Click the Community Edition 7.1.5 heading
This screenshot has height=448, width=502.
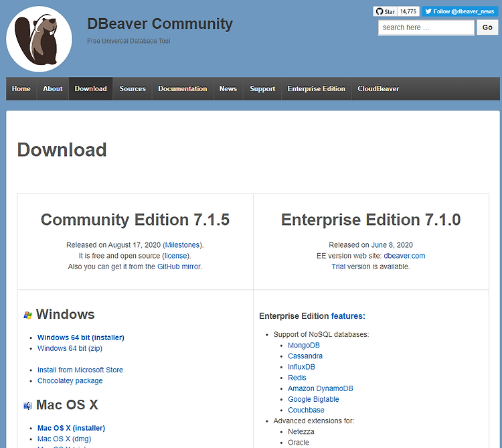click(135, 220)
